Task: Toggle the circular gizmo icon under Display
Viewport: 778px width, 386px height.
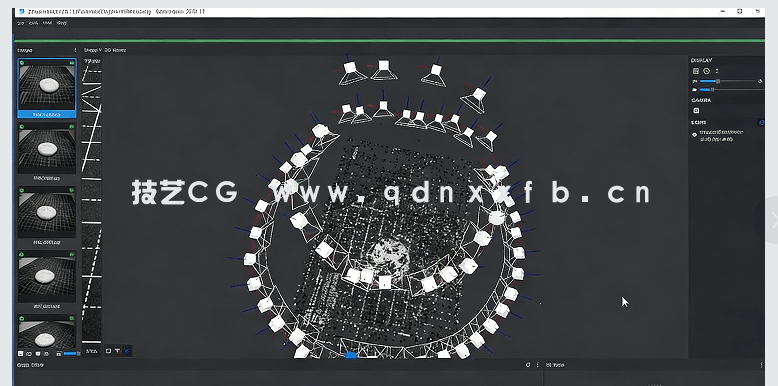Action: (x=707, y=71)
